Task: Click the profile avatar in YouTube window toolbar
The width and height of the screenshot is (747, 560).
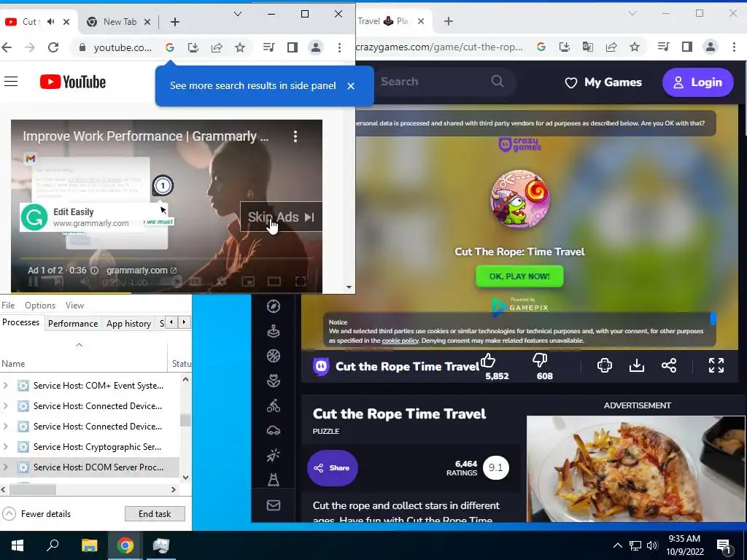Action: pyautogui.click(x=315, y=47)
